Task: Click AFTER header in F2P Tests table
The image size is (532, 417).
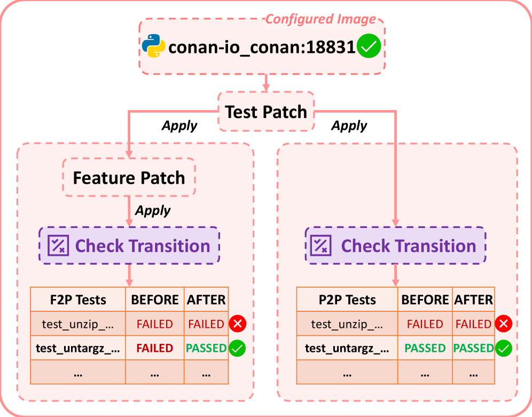Action: click(206, 300)
